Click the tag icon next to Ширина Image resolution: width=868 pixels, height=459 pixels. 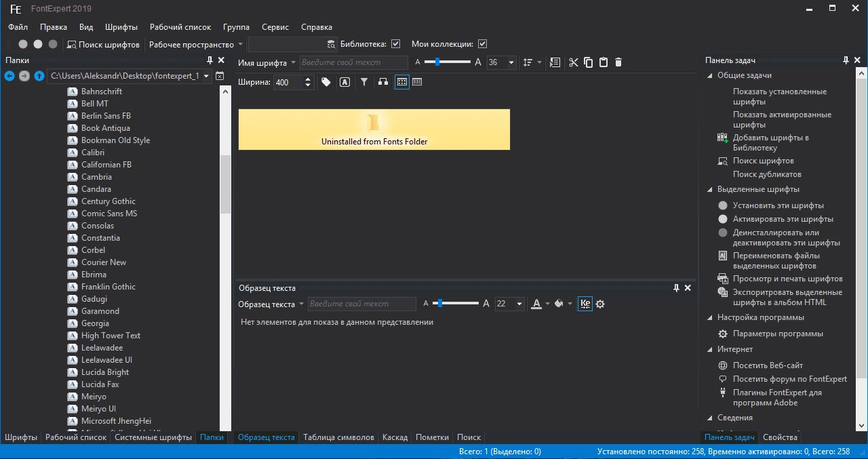pos(326,82)
